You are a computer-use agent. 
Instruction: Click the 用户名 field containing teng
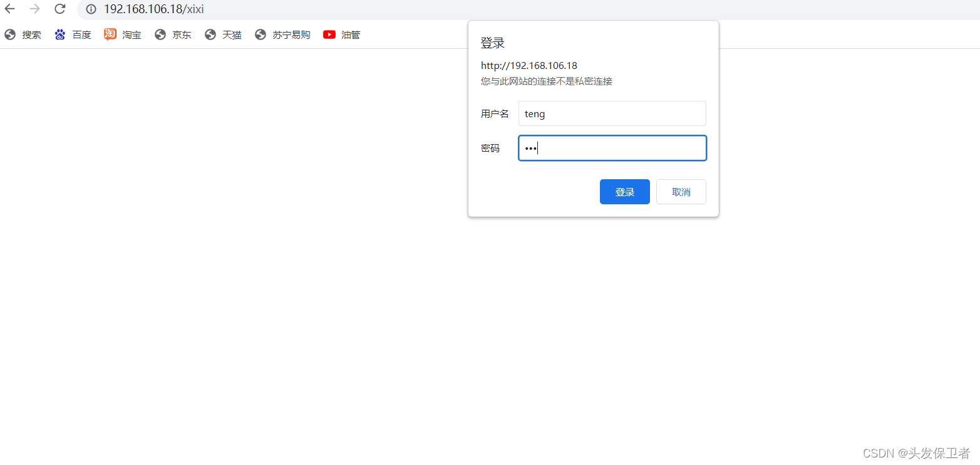click(612, 113)
